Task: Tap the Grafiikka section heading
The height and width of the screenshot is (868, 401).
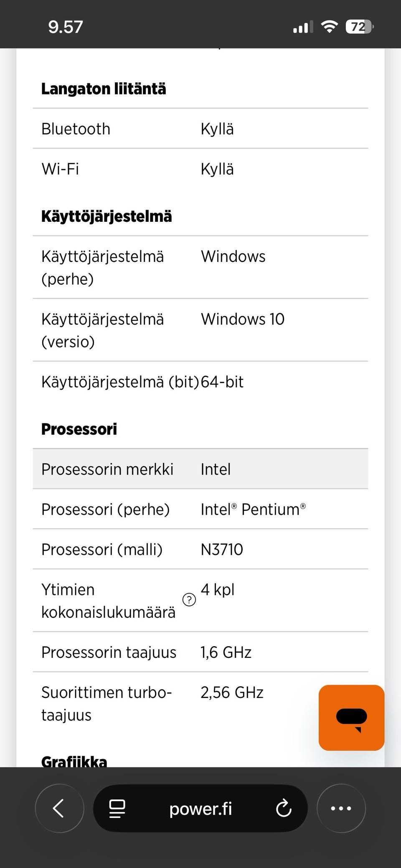Action: pos(74,761)
